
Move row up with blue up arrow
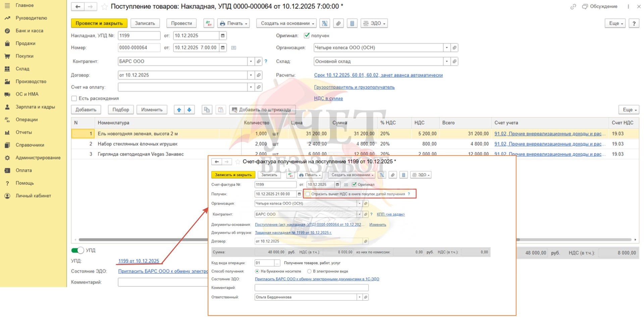[x=179, y=110]
